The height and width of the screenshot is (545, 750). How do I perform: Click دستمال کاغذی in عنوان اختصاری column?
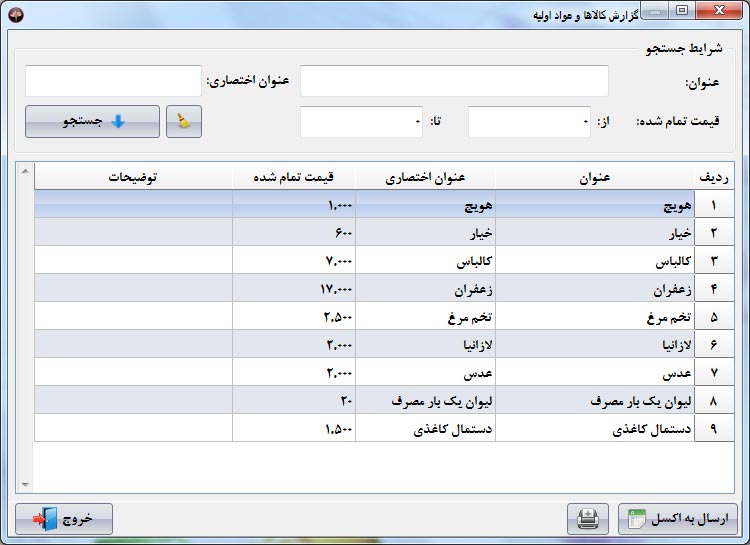[425, 428]
